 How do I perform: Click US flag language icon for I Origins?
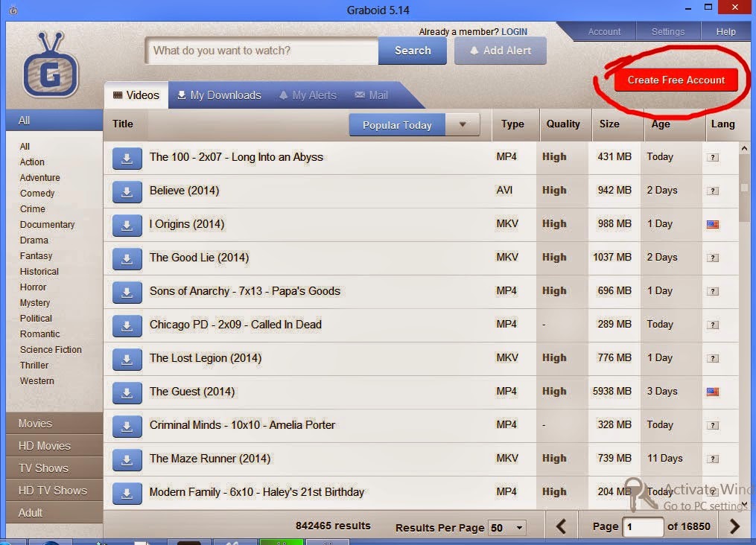coord(713,224)
